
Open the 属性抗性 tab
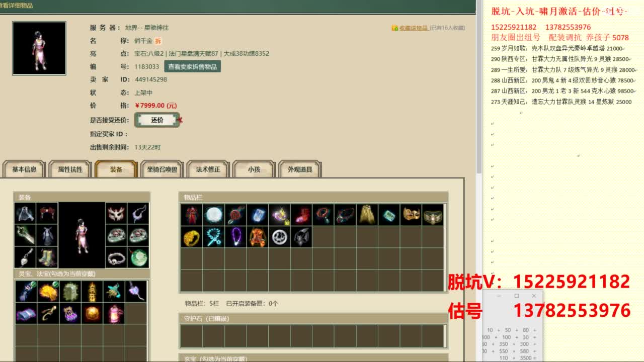click(70, 169)
